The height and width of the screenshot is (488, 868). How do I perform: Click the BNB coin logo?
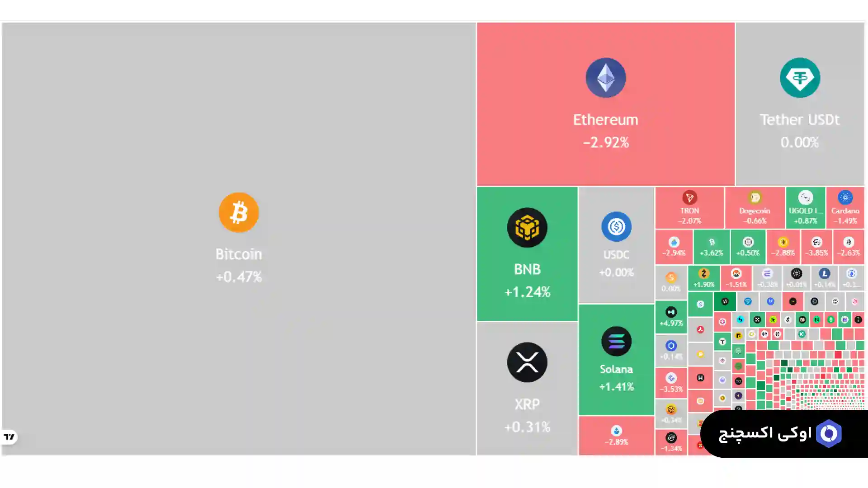tap(527, 227)
